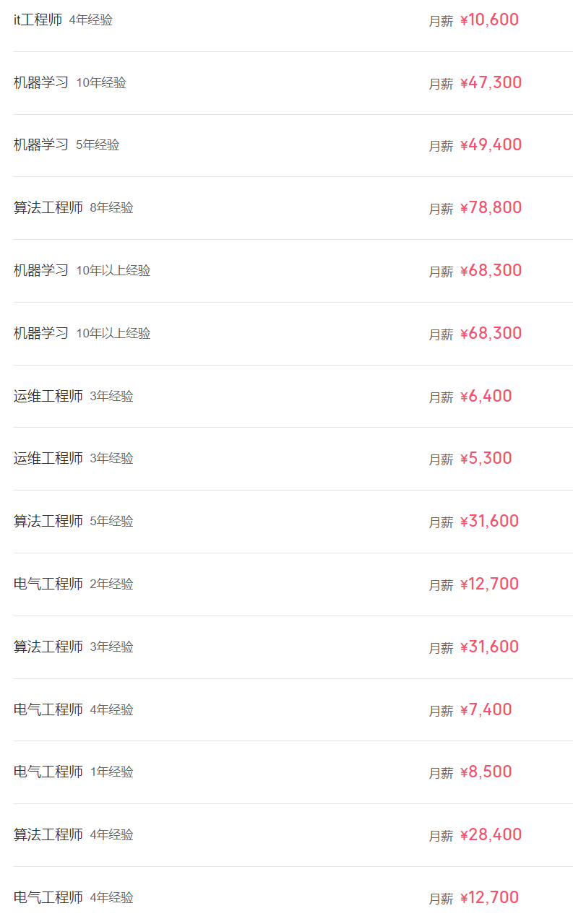Click the ¥49,400 salary figure
Viewport: 573px width, 924px height.
pos(491,145)
